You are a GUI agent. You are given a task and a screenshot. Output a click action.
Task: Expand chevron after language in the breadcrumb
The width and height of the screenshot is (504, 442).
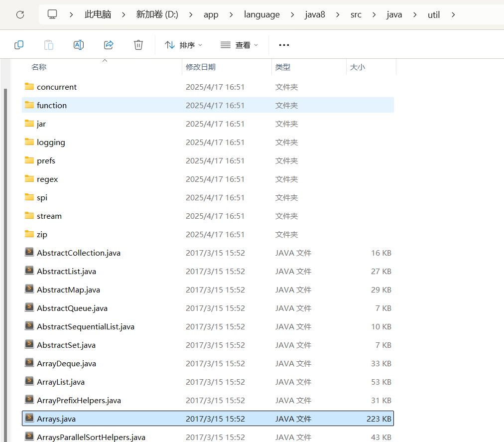pos(292,15)
